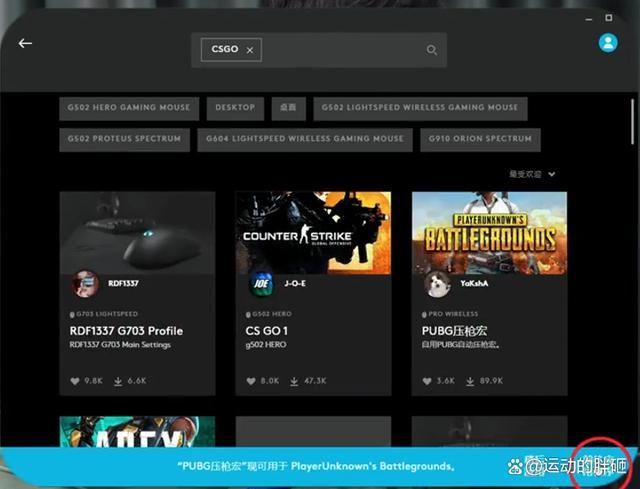Filter by G502 PROTEUS SPECTRUM tag
Viewport: 640px width, 489px height.
point(124,140)
